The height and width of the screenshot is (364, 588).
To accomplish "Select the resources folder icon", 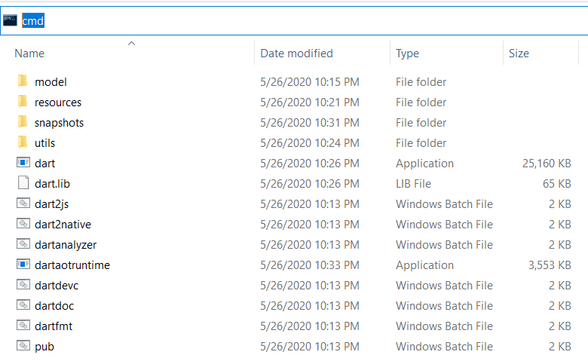I will click(x=23, y=102).
